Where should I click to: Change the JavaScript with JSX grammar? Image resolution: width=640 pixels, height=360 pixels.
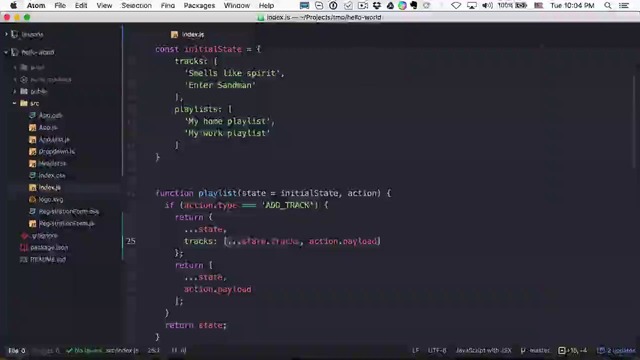coord(483,350)
